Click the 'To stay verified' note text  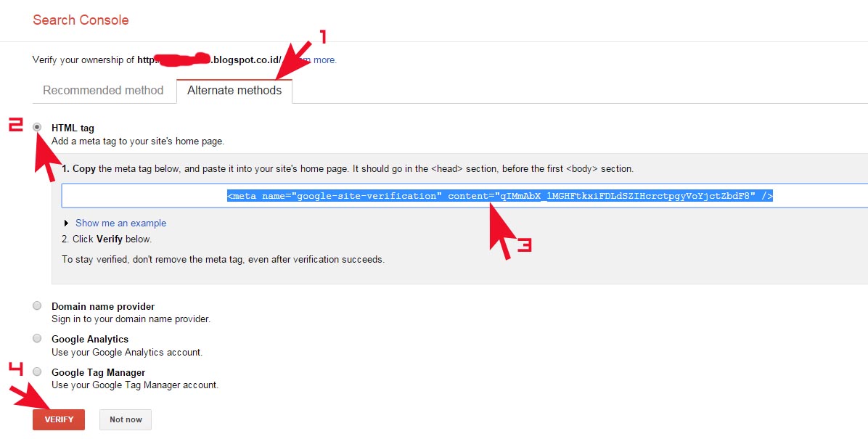point(223,259)
